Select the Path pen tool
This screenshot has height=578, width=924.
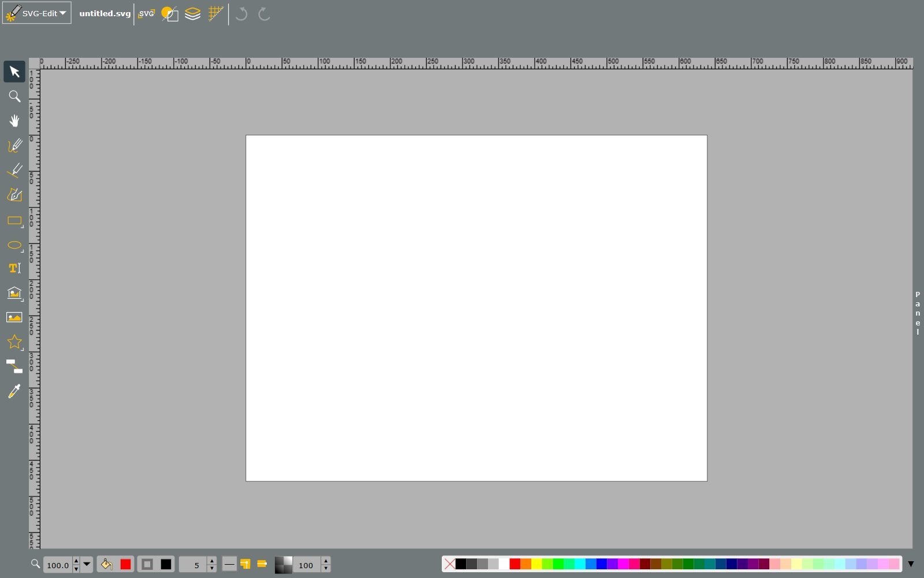tap(14, 195)
